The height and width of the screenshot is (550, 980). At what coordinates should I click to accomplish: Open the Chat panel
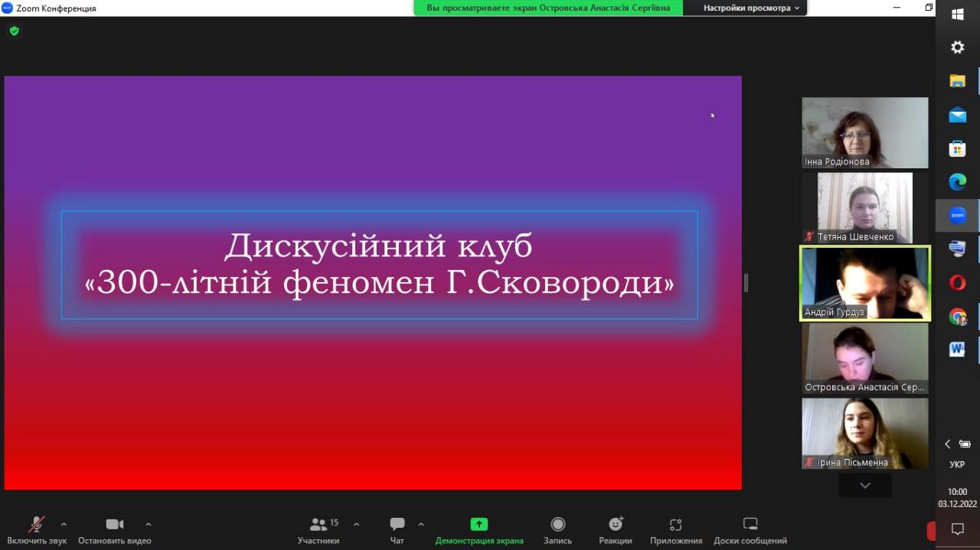click(397, 525)
